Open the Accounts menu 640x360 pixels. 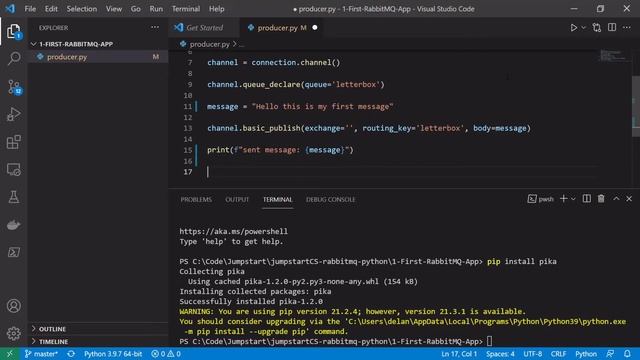tap(13, 306)
